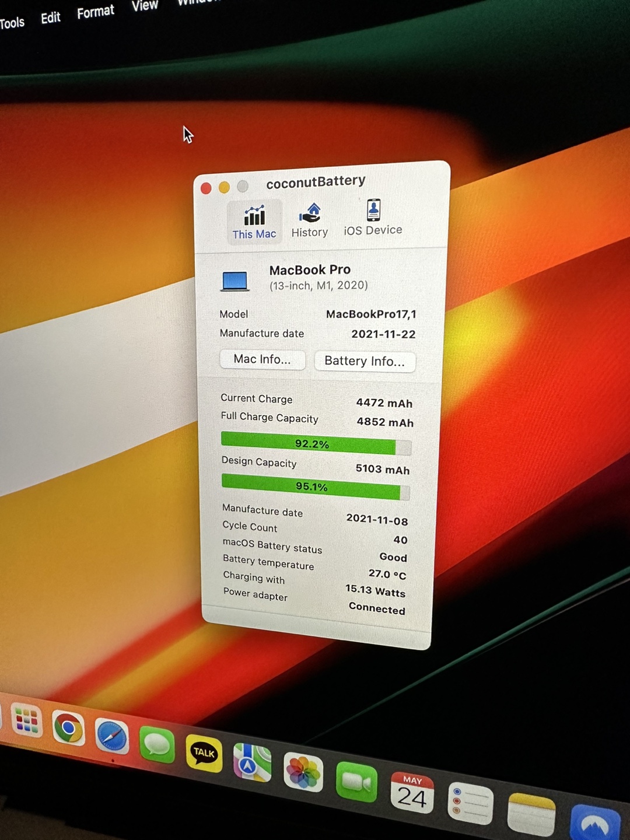Click the cycle count value 40
This screenshot has width=630, height=840.
click(401, 540)
